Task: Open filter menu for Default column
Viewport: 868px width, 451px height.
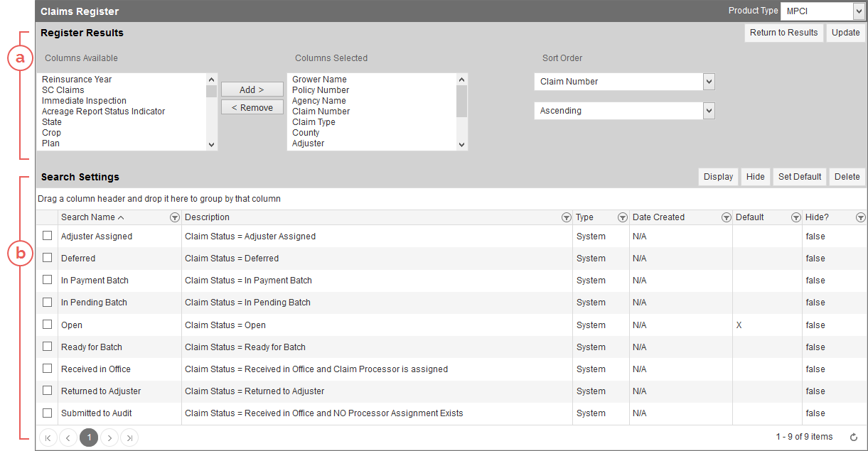Action: tap(795, 218)
